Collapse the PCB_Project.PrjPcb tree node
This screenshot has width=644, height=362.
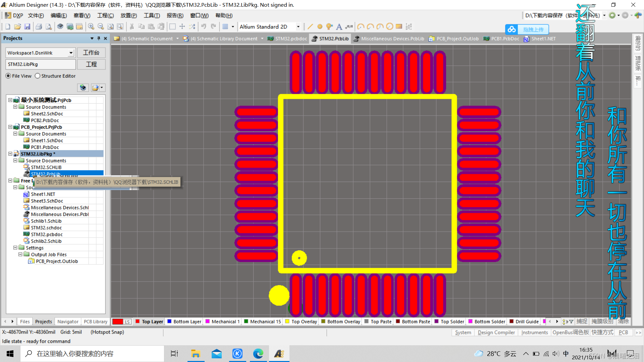pos(10,127)
